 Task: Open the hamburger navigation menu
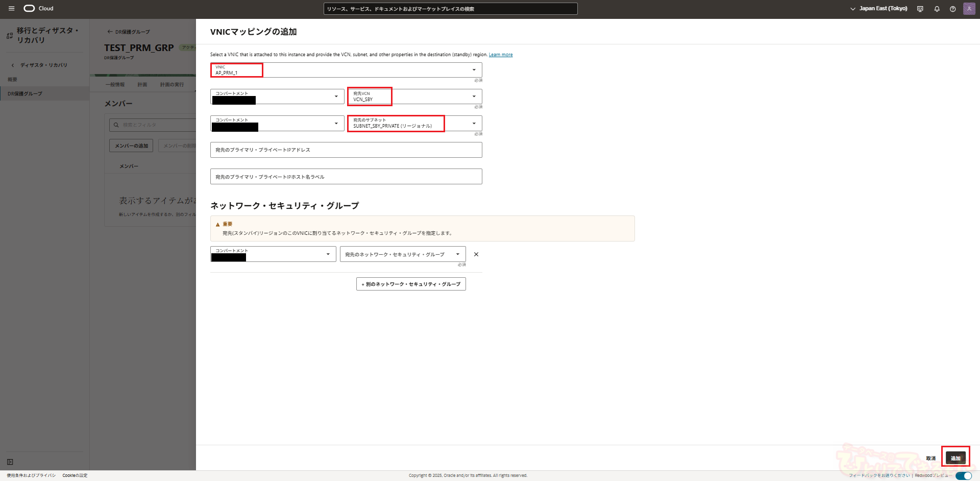[11, 9]
